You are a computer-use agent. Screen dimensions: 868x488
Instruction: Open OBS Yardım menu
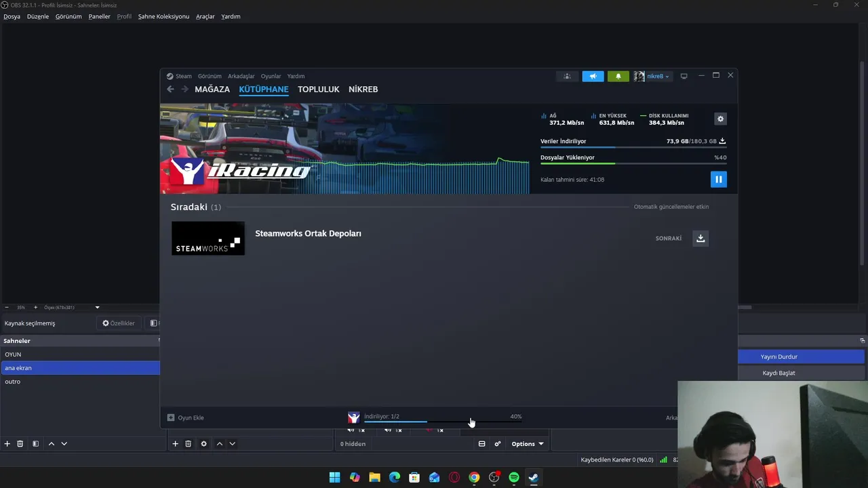pos(231,16)
